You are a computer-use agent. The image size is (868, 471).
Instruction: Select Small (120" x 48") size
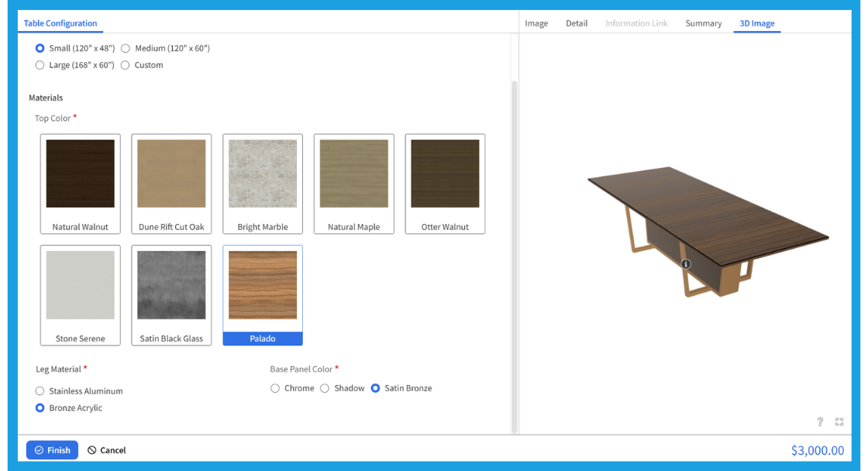point(40,48)
